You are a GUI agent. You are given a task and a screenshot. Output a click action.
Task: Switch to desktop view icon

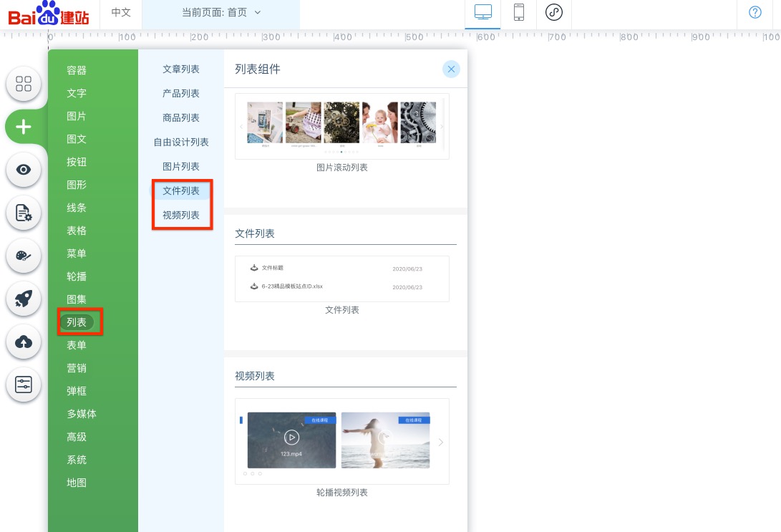click(x=483, y=12)
